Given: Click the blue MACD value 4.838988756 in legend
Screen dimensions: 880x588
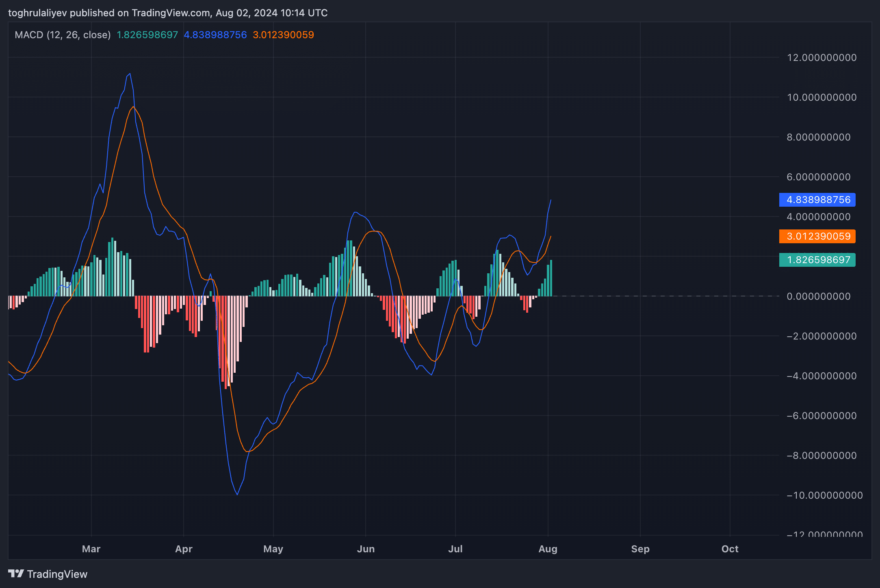Looking at the screenshot, I should point(215,35).
